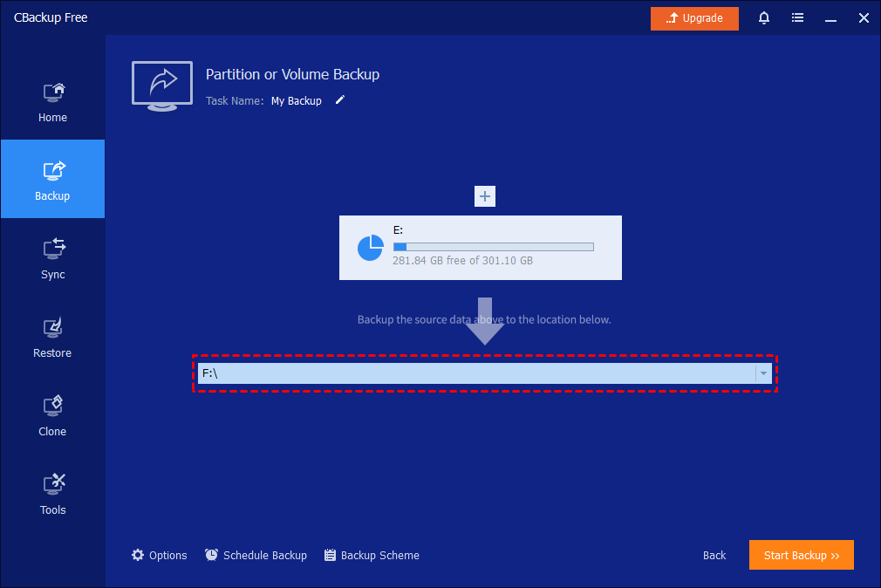Click the E: drive usage bar

pyautogui.click(x=493, y=247)
